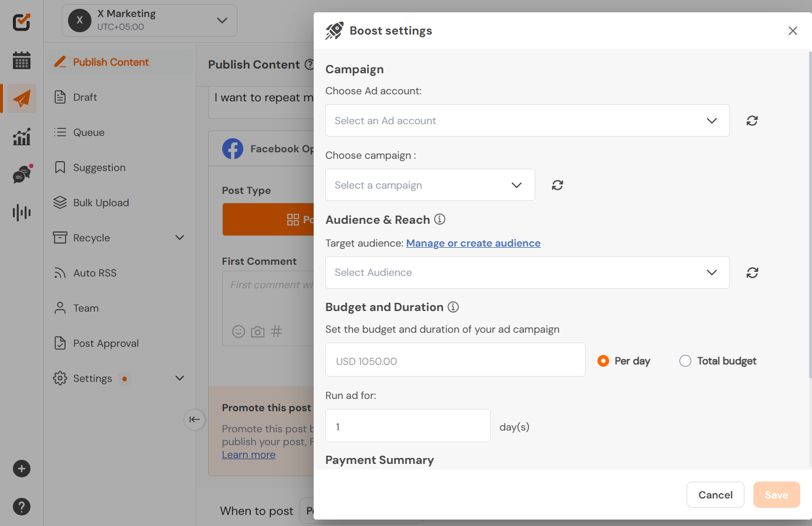
Task: Click camera icon in First Comment box
Action: click(x=257, y=332)
